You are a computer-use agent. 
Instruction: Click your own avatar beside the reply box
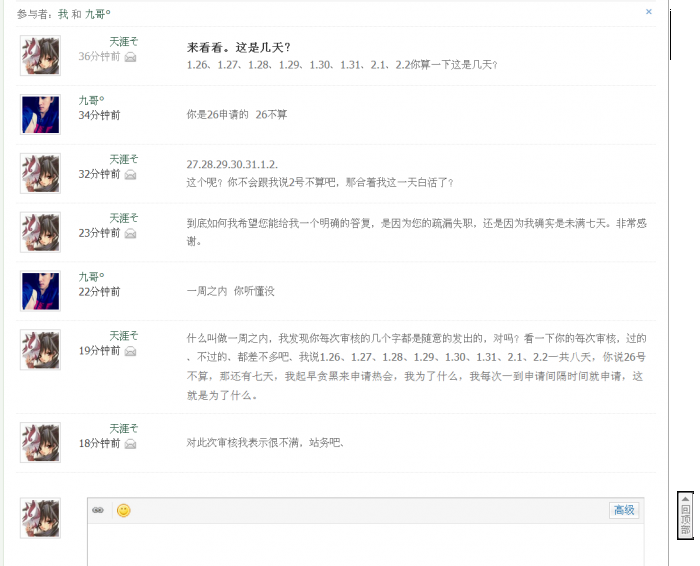(40, 518)
